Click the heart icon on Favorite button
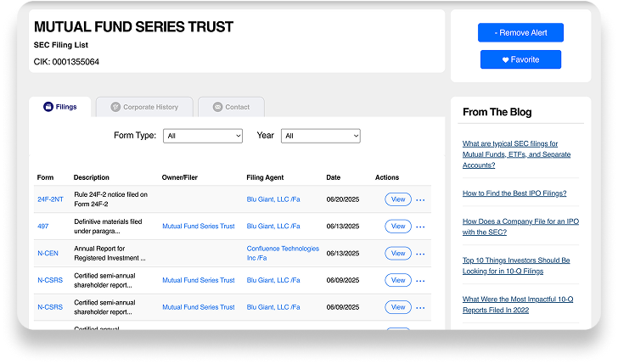The height and width of the screenshot is (364, 618). click(506, 60)
